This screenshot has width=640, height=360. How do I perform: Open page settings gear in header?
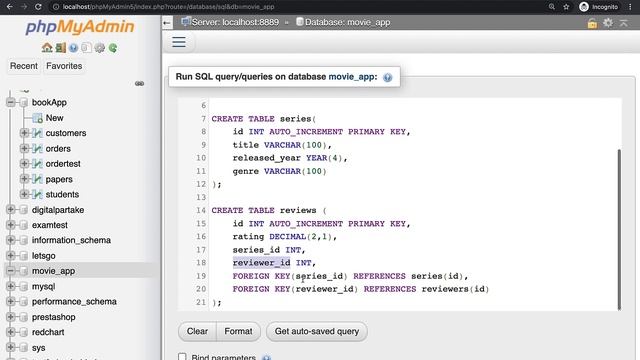pyautogui.click(x=608, y=23)
